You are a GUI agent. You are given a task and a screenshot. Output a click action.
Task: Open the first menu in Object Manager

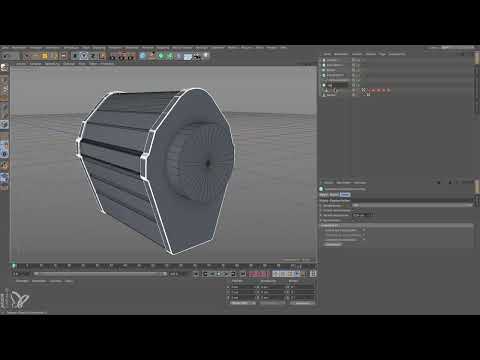tap(327, 54)
